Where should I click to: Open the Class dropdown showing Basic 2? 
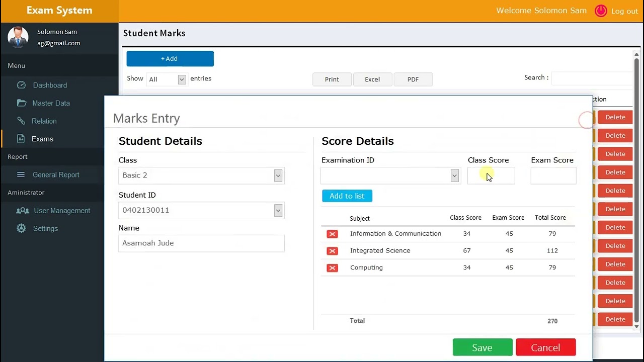[x=201, y=175]
